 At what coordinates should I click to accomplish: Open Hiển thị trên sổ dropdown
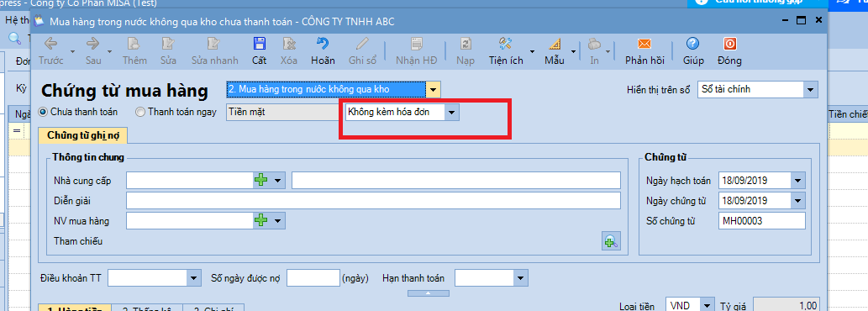point(810,89)
